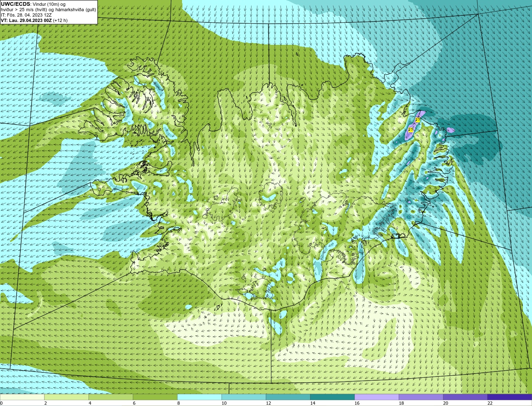
Task: Click the legend tick label '12'
Action: [268, 403]
